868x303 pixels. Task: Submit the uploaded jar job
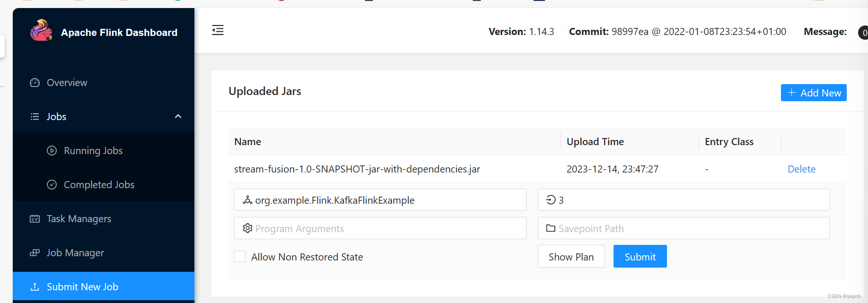[640, 257]
